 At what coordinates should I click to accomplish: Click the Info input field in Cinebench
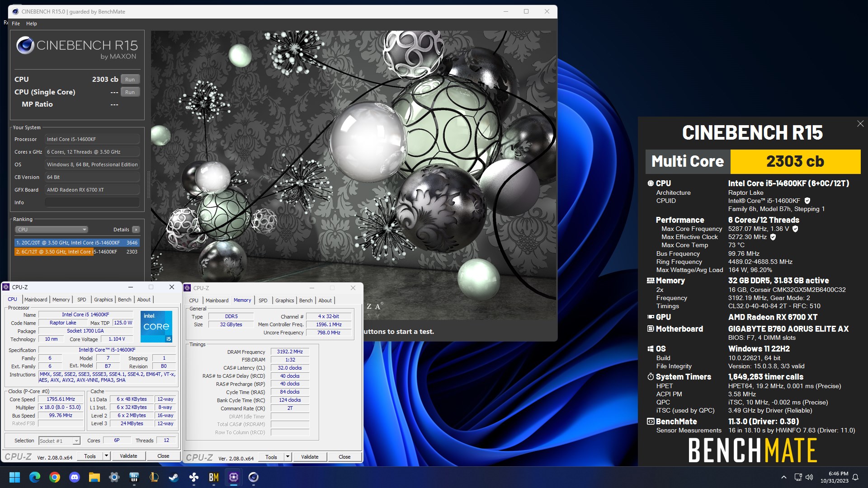(92, 202)
